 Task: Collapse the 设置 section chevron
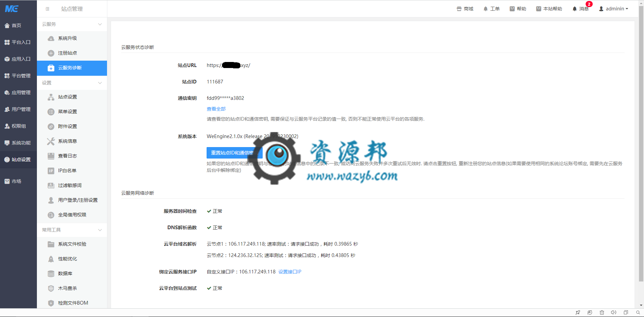coord(100,83)
